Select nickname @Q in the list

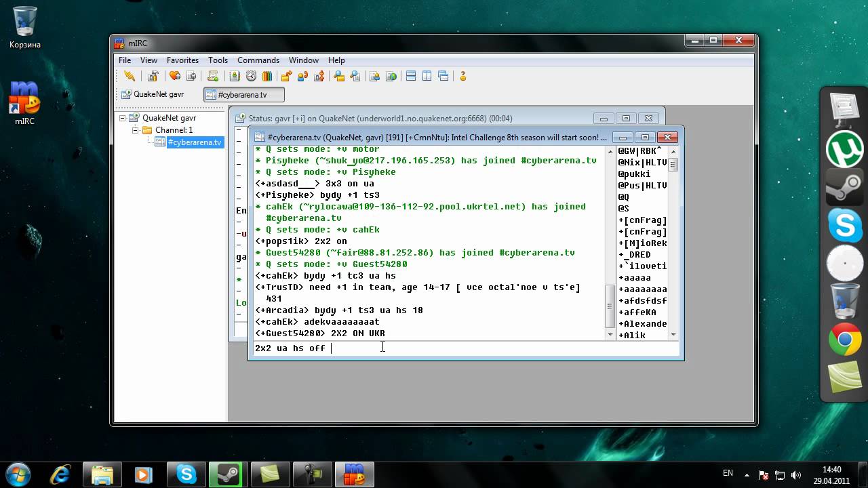[x=624, y=197]
